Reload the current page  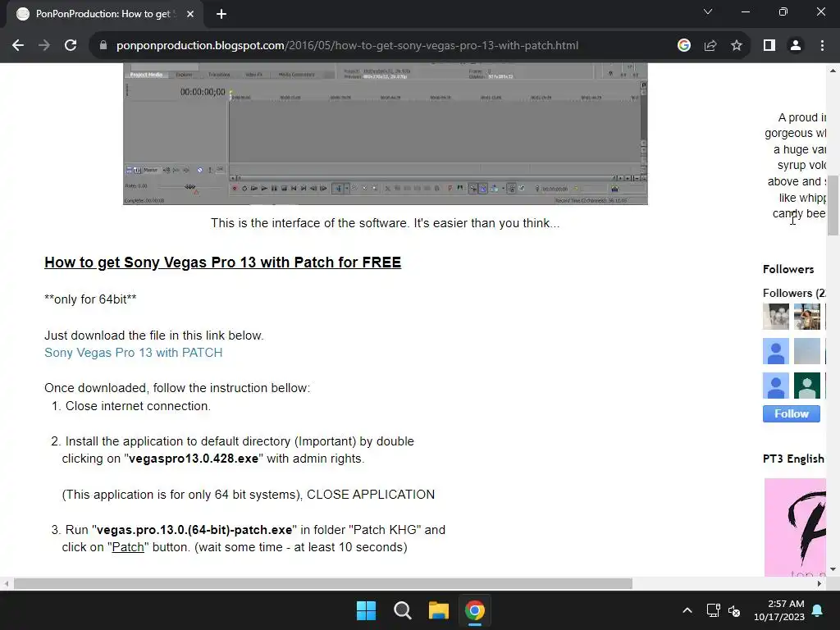[x=71, y=46]
